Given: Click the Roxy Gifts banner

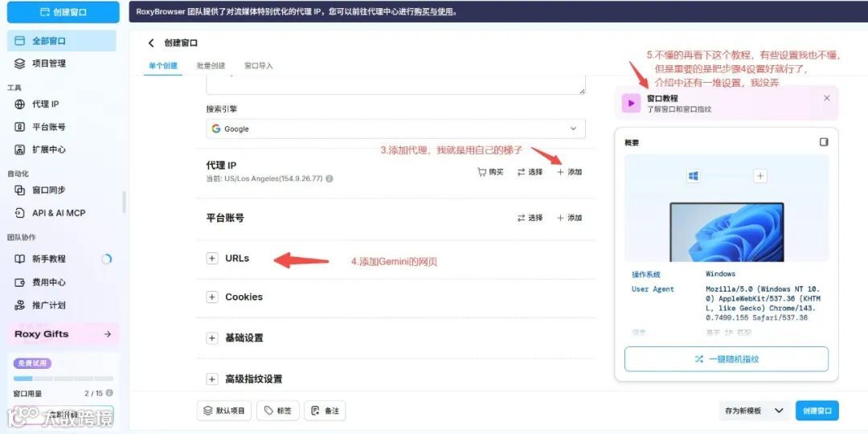Looking at the screenshot, I should [x=63, y=334].
